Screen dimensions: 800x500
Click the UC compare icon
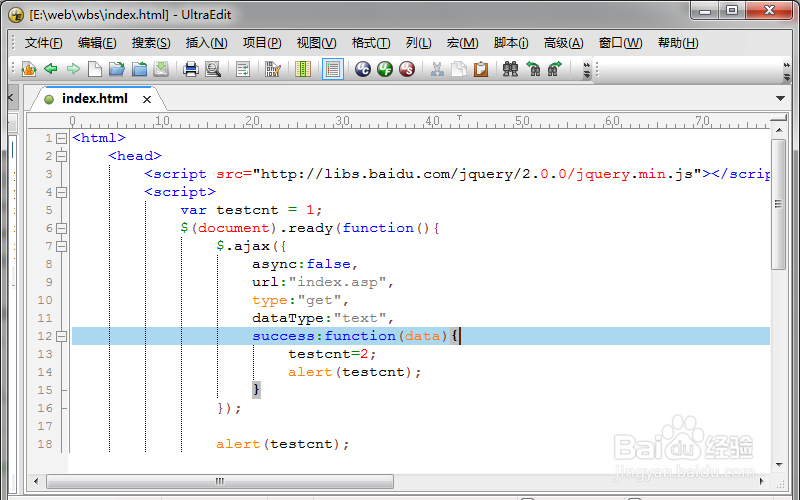click(363, 69)
